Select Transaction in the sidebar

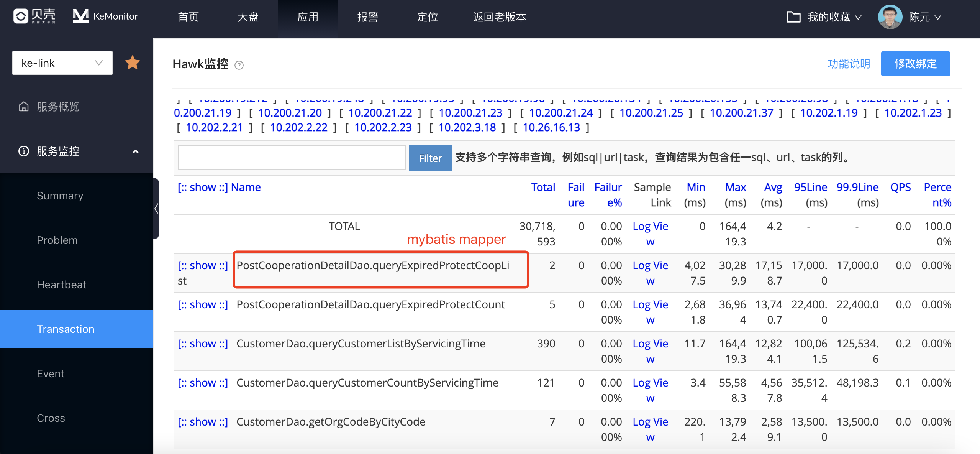tap(66, 329)
